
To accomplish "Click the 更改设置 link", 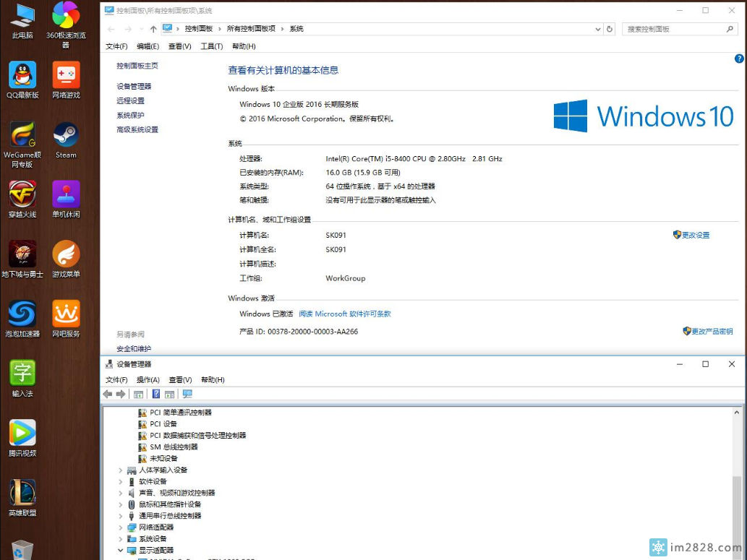I will pyautogui.click(x=696, y=235).
